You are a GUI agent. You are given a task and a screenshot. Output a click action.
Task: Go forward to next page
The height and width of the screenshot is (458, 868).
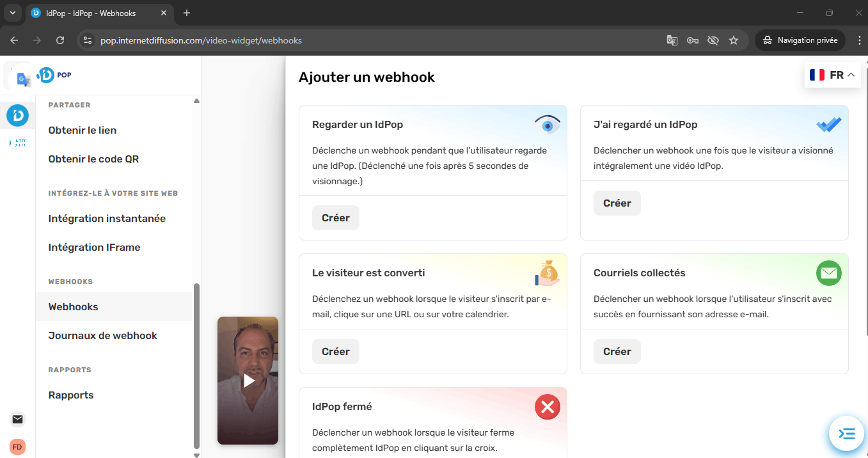[x=37, y=40]
